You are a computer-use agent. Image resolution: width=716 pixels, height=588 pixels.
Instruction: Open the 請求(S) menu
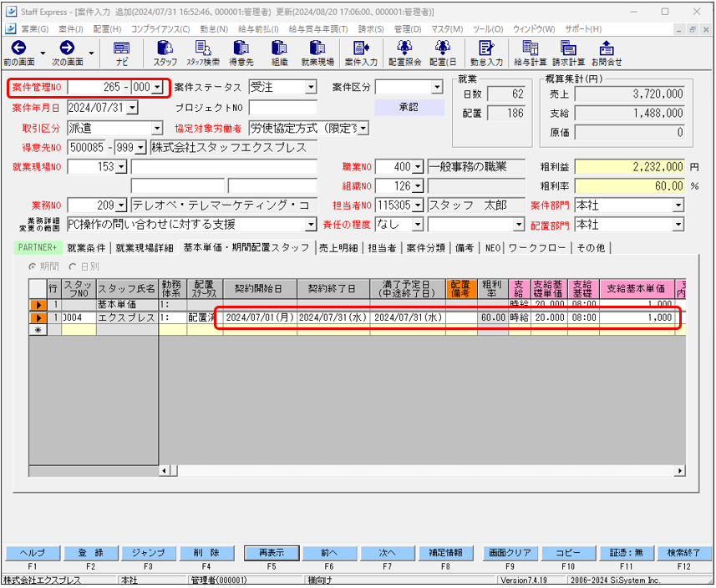click(371, 29)
